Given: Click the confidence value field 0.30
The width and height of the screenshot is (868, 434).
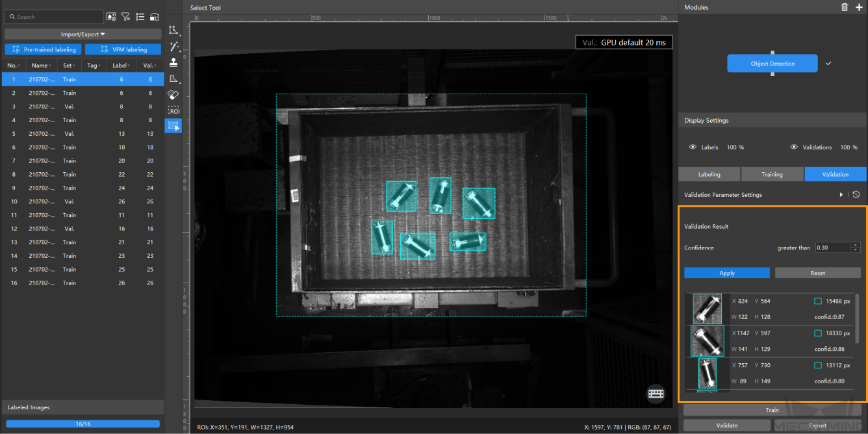Looking at the screenshot, I should pos(833,248).
